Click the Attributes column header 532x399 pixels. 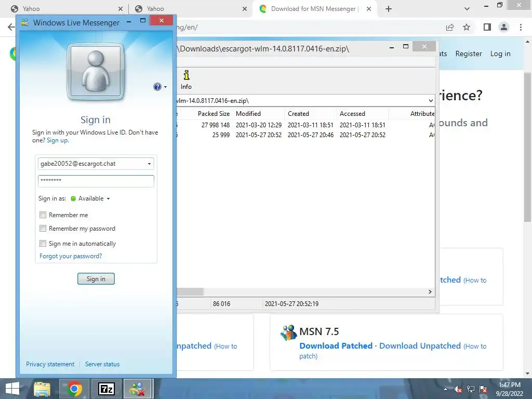[x=412, y=114]
